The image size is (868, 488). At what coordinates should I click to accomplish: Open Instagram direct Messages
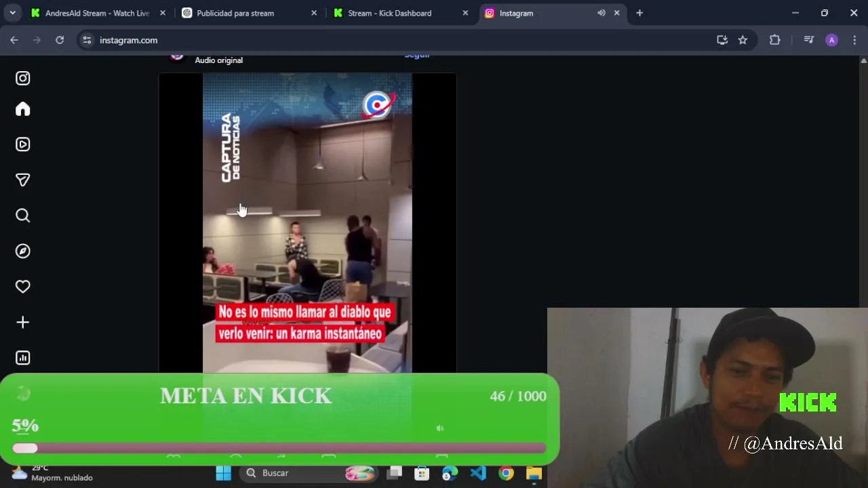point(23,180)
